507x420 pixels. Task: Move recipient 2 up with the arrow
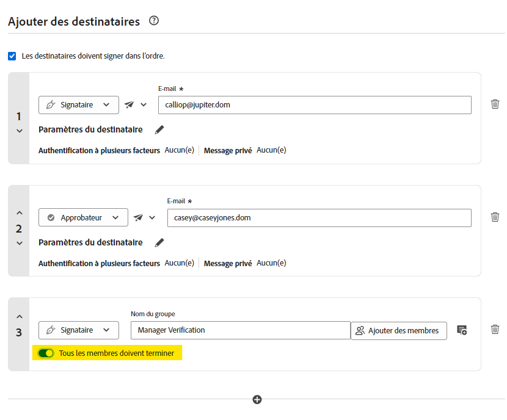[19, 212]
